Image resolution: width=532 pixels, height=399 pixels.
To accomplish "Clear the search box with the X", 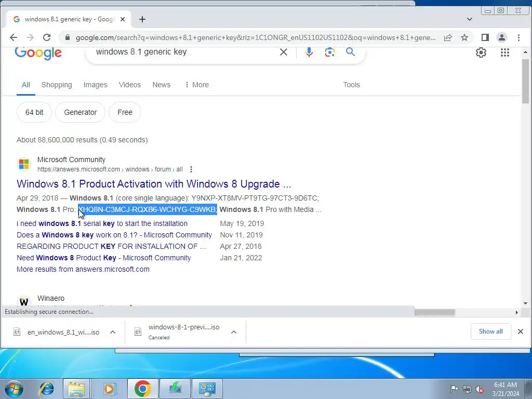I will (x=284, y=52).
